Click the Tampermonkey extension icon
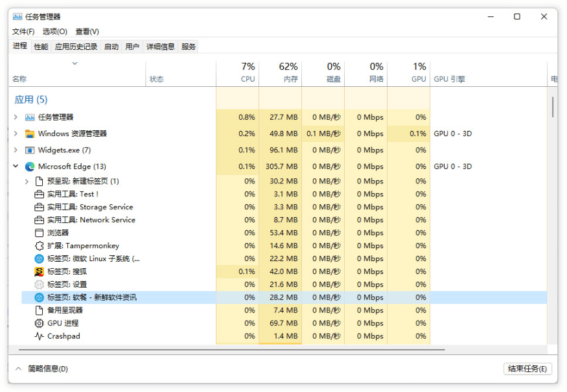Screen dimensions: 567x392 point(38,246)
